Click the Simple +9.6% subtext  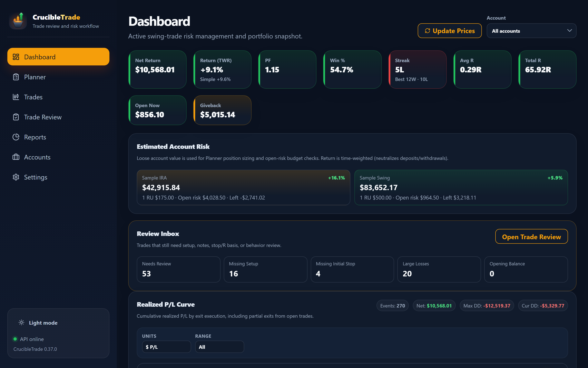tap(215, 79)
